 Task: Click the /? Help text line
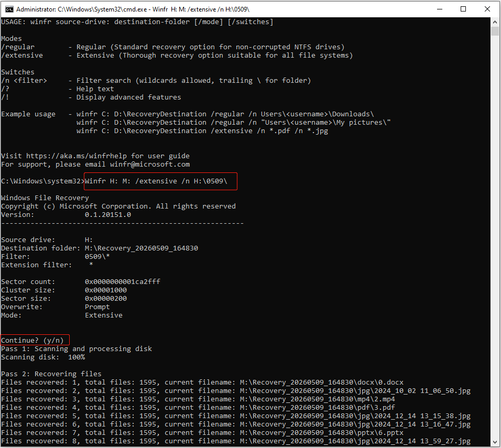pos(58,89)
